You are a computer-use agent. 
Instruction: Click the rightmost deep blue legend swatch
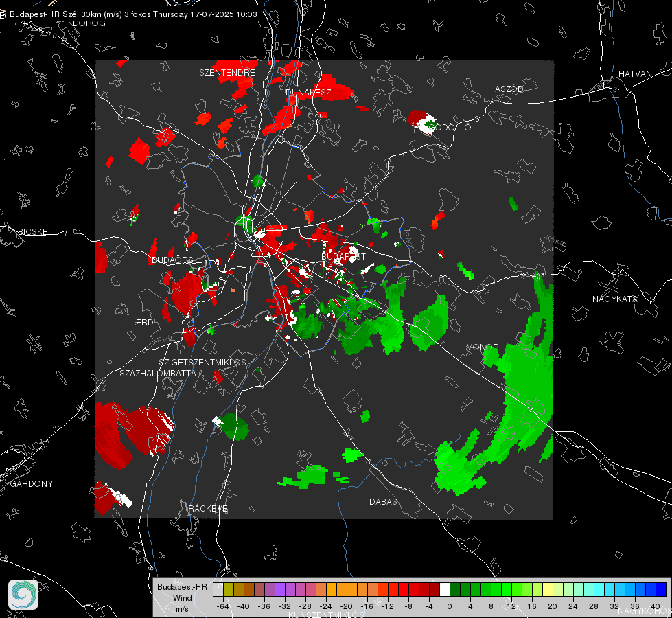661,590
